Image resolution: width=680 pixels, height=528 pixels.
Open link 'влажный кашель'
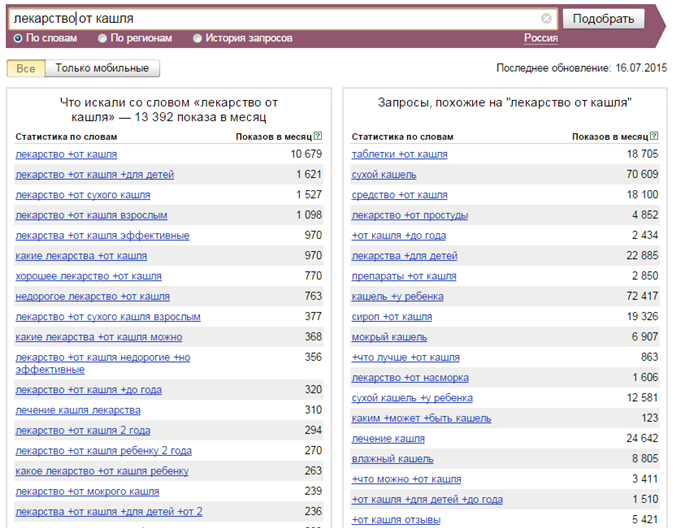[392, 459]
